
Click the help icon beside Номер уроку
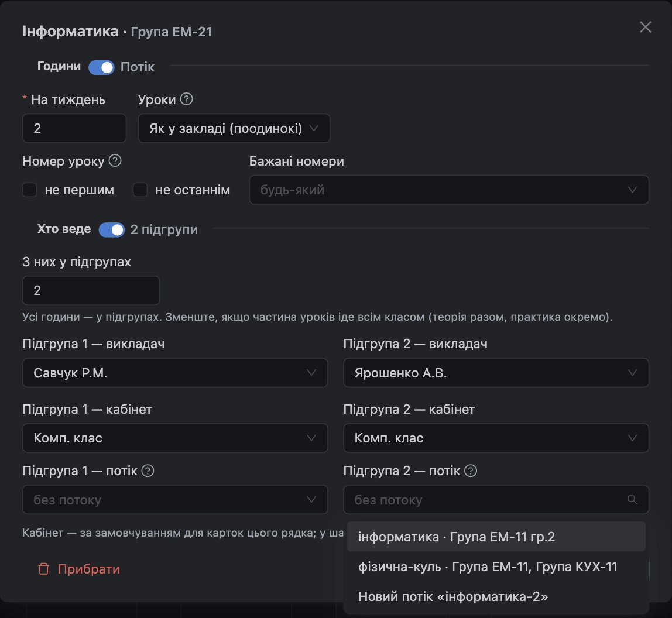coord(115,161)
